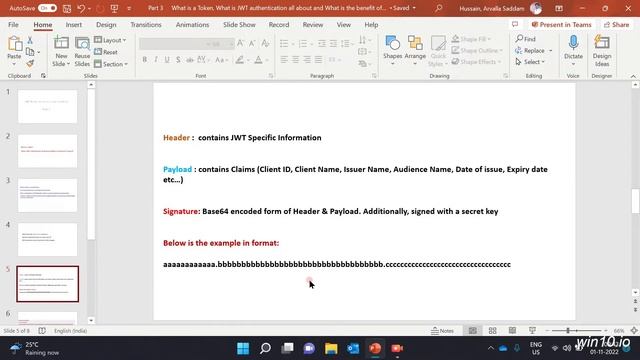Screen dimensions: 640x360
Task: Switch to Normal view icon
Action: tap(473, 331)
